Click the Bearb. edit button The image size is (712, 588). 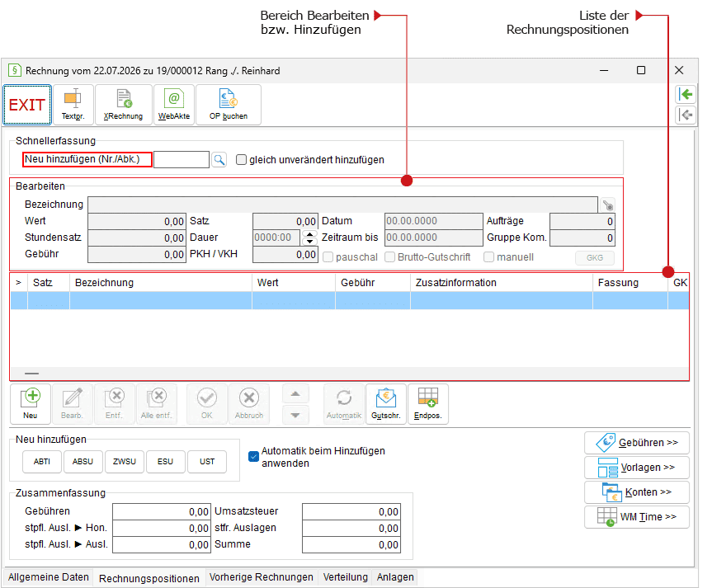(x=73, y=403)
